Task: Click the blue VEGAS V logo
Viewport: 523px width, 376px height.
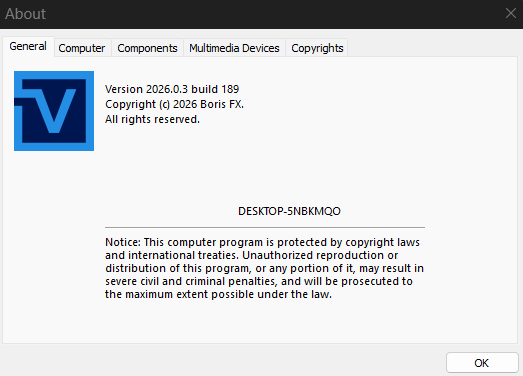Action: pyautogui.click(x=54, y=111)
